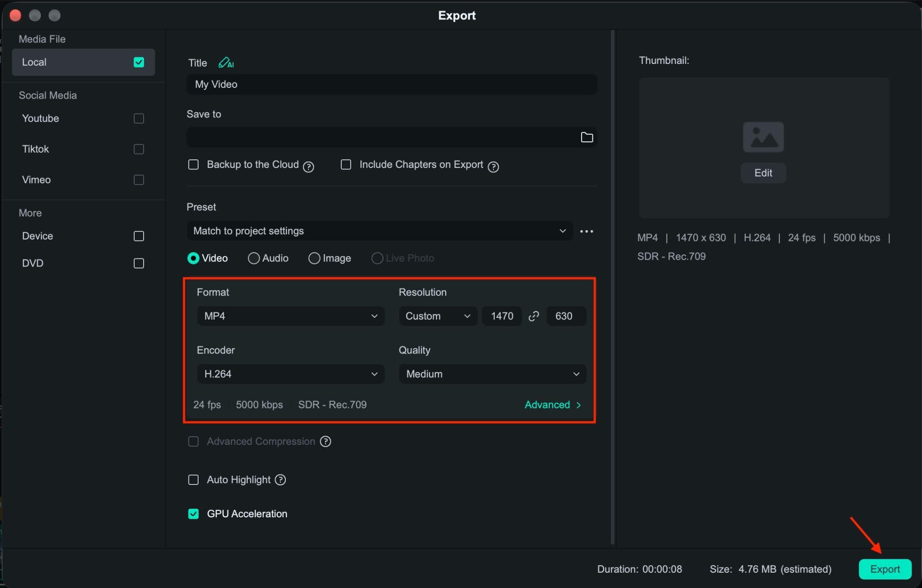This screenshot has width=922, height=588.
Task: Click the resolution width field 1470
Action: click(x=502, y=316)
